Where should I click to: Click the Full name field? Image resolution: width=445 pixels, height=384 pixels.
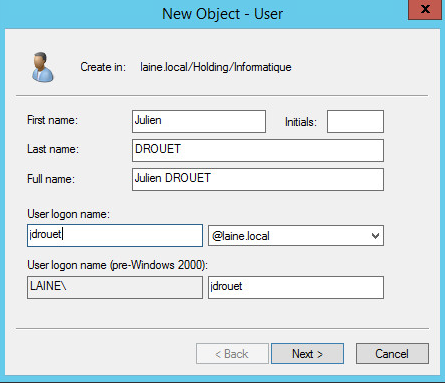click(258, 179)
